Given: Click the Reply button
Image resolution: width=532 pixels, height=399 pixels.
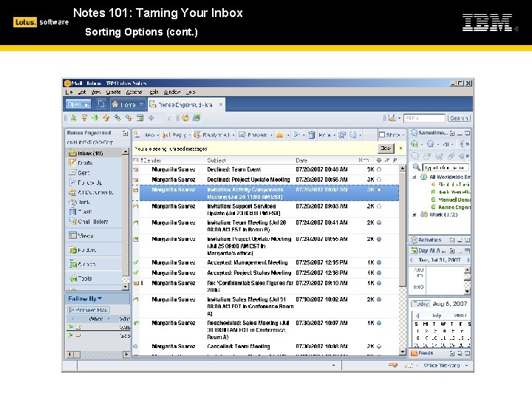Looking at the screenshot, I should pyautogui.click(x=177, y=135).
